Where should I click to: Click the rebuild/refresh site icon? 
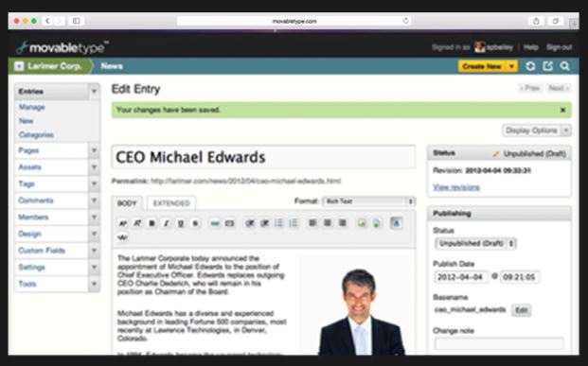[530, 66]
